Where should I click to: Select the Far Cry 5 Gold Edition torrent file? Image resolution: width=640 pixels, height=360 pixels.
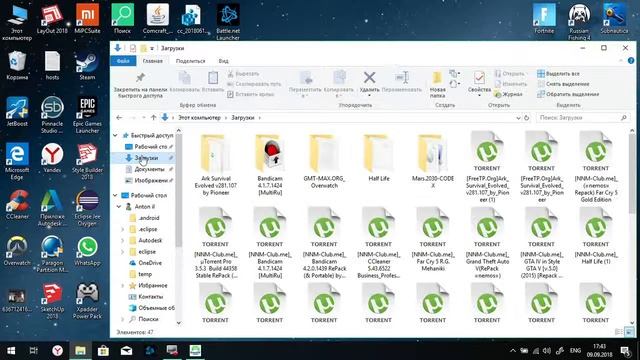(596, 167)
